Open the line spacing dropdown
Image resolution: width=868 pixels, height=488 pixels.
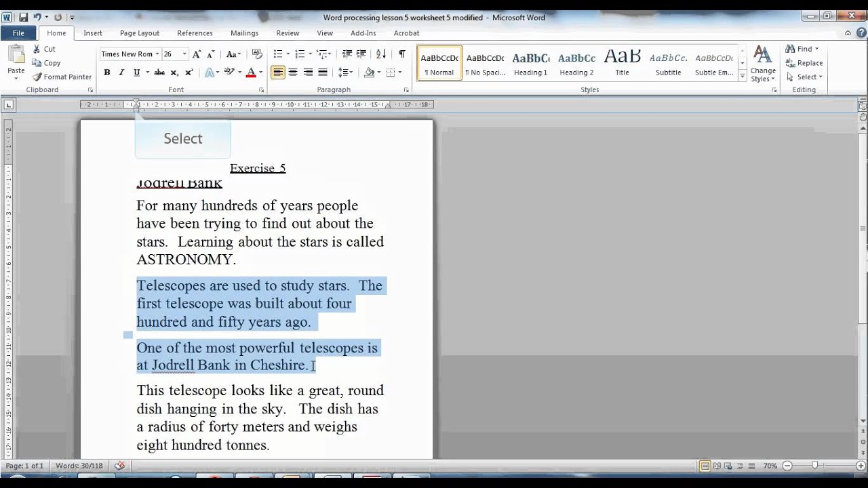pos(346,73)
